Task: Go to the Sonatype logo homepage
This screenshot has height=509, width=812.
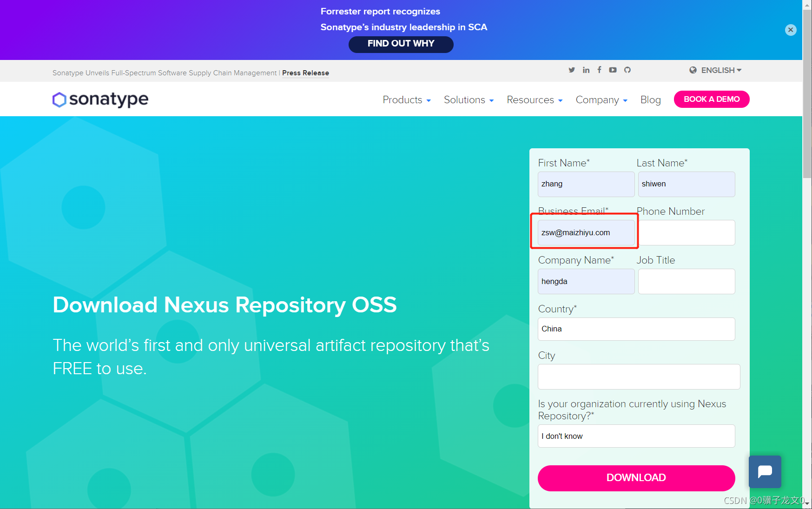Action: pos(100,99)
